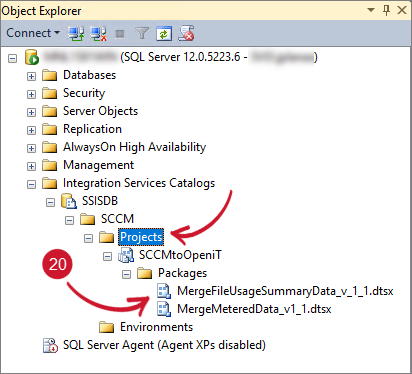Click the Databases folder icon

[50, 75]
